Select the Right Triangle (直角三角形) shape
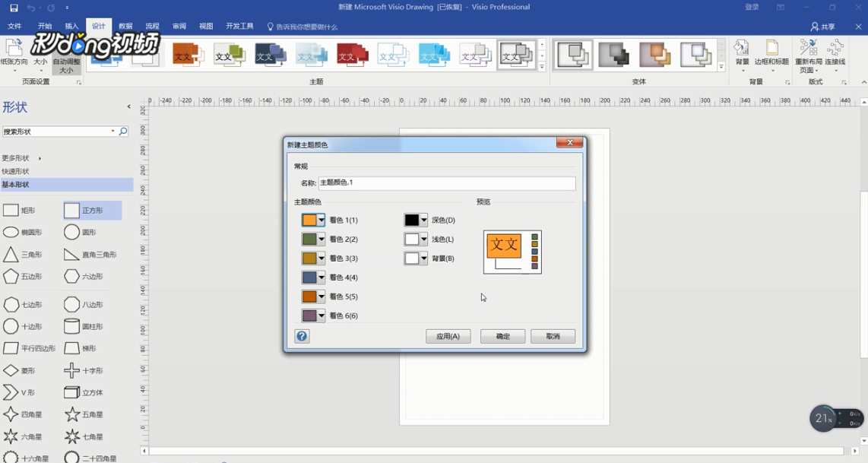 (90, 255)
